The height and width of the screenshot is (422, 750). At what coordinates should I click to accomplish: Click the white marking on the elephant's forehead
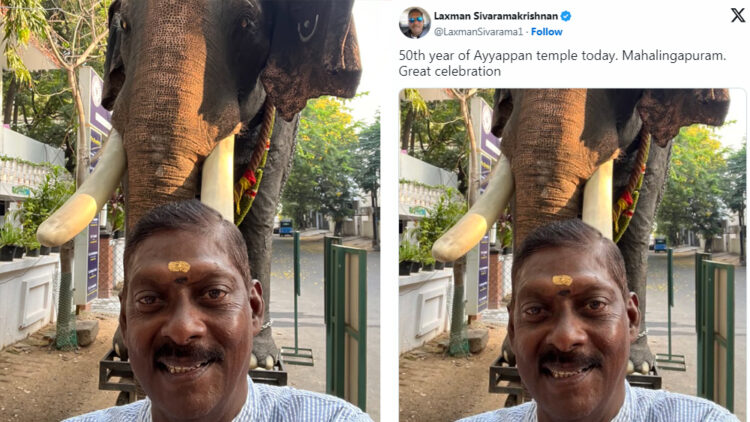coord(308,28)
